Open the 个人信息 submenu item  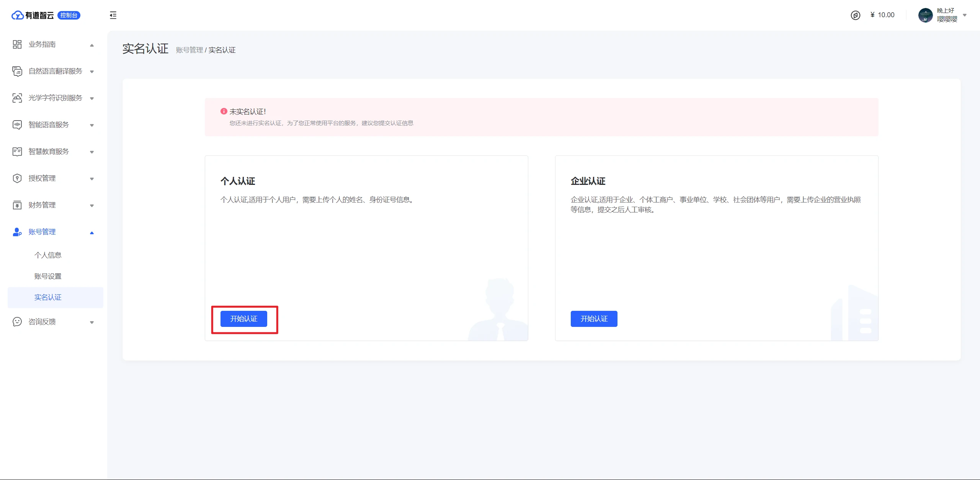click(x=48, y=255)
